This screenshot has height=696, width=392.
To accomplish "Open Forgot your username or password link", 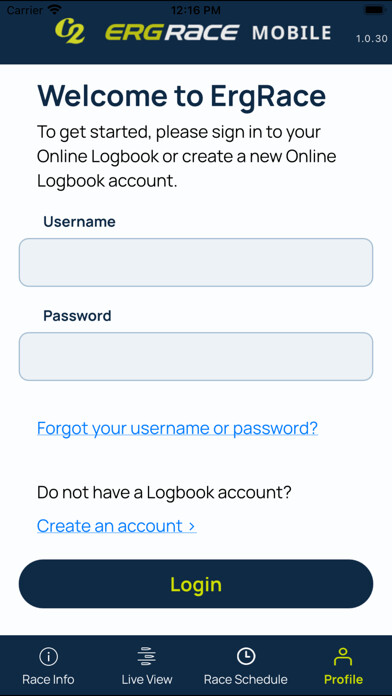I will click(x=178, y=428).
